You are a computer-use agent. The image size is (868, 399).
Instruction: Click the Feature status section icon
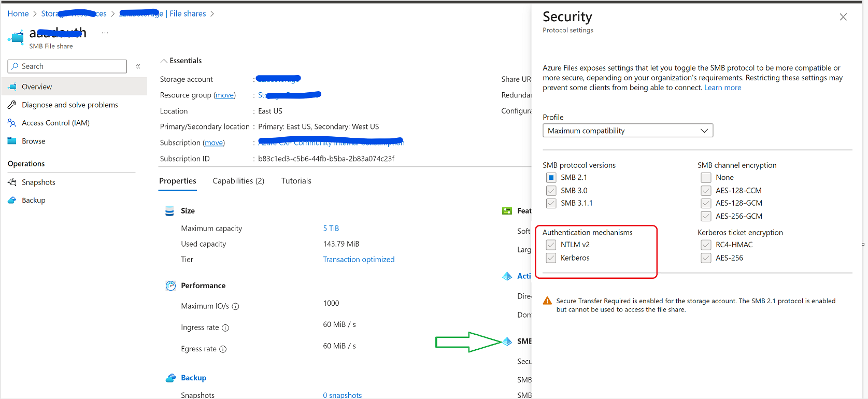tap(507, 211)
